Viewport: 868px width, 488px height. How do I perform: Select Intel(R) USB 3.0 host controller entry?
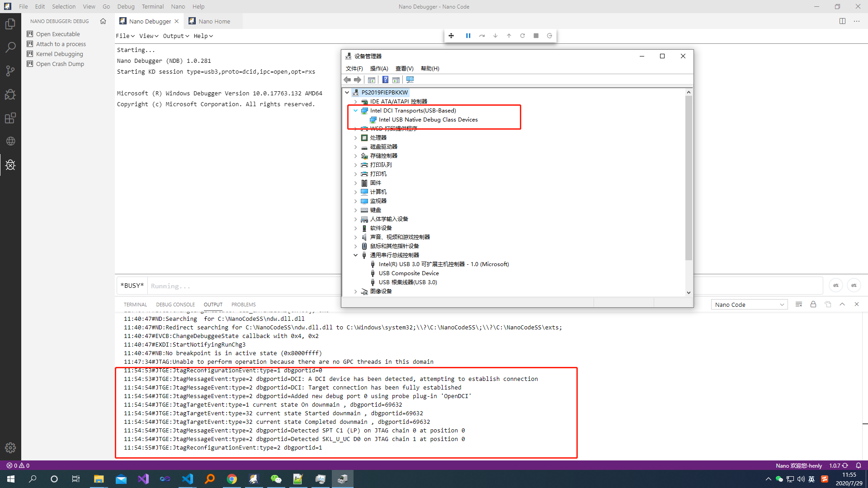[443, 264]
